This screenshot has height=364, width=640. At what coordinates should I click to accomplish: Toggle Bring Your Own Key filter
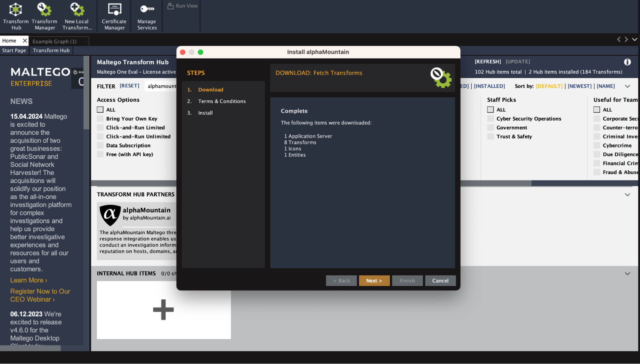click(100, 119)
